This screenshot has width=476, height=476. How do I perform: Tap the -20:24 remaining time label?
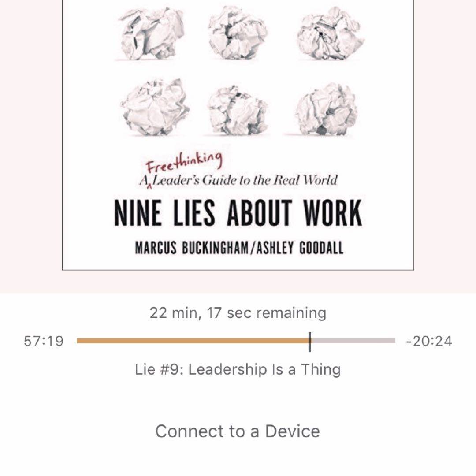coord(429,341)
